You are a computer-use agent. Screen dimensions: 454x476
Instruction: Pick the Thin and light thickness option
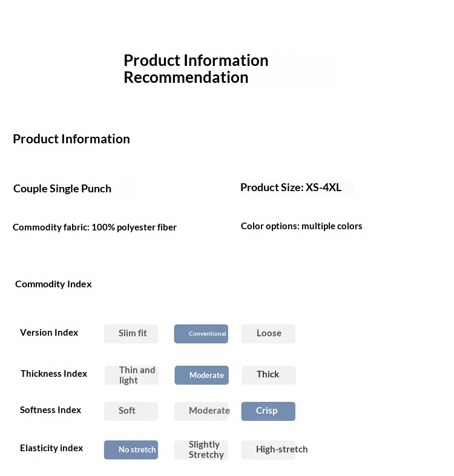[131, 375]
